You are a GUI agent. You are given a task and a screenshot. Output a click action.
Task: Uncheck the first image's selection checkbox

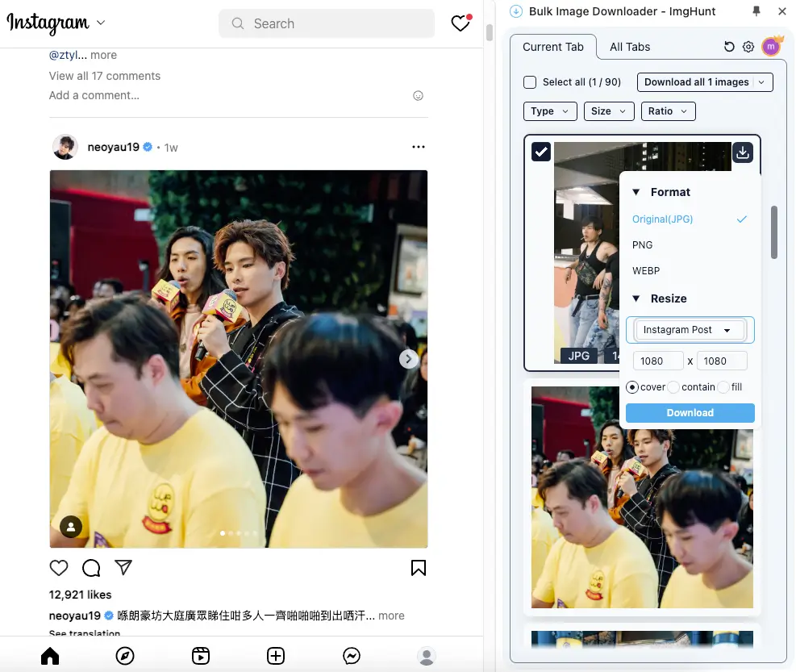tap(541, 151)
